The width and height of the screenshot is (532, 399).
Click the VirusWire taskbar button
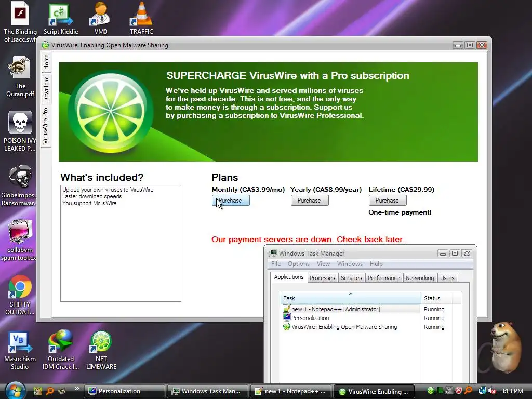pyautogui.click(x=374, y=391)
